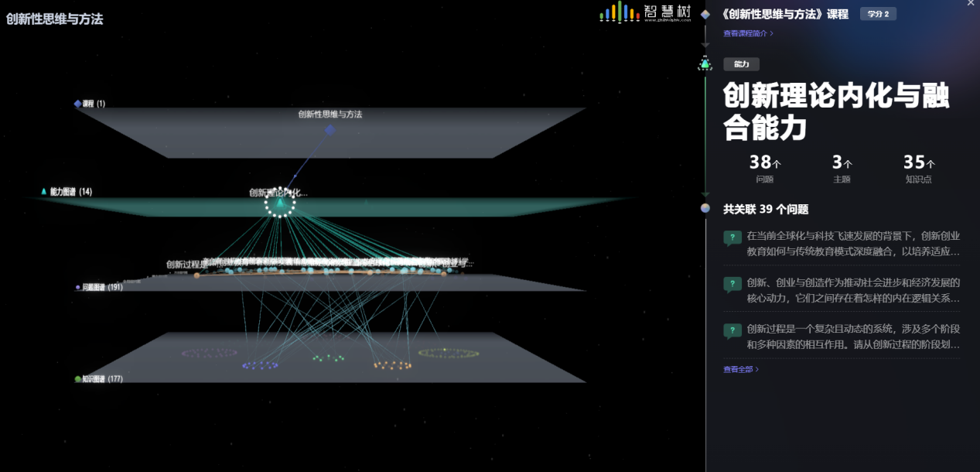Toggle the 问题图谱 (191) layer label
Image resolution: width=980 pixels, height=472 pixels.
pyautogui.click(x=102, y=287)
